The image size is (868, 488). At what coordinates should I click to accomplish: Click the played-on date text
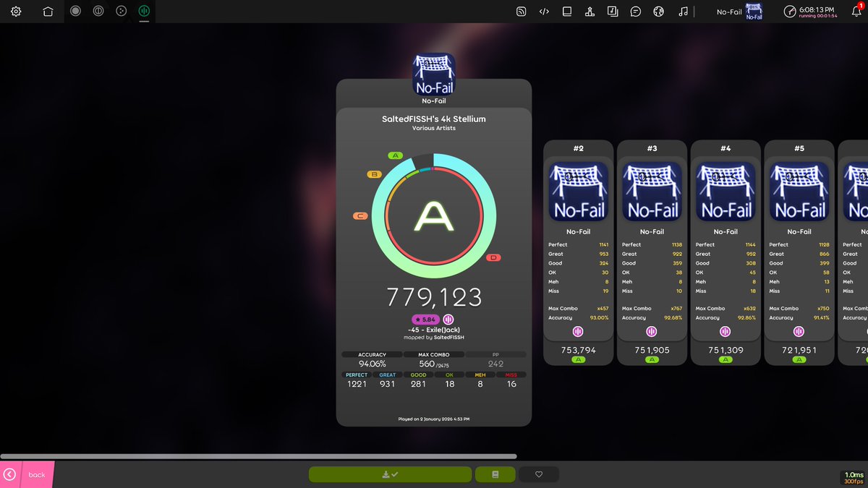[x=434, y=419]
